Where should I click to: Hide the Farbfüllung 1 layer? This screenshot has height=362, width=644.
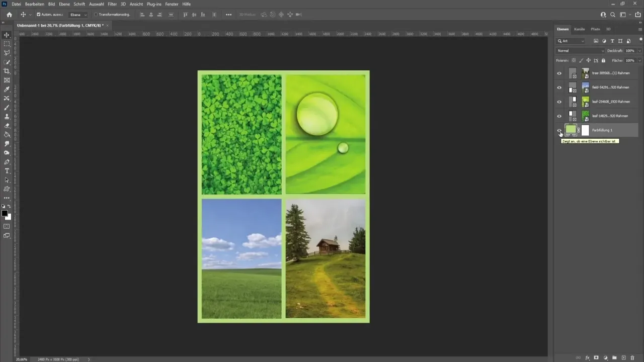559,130
